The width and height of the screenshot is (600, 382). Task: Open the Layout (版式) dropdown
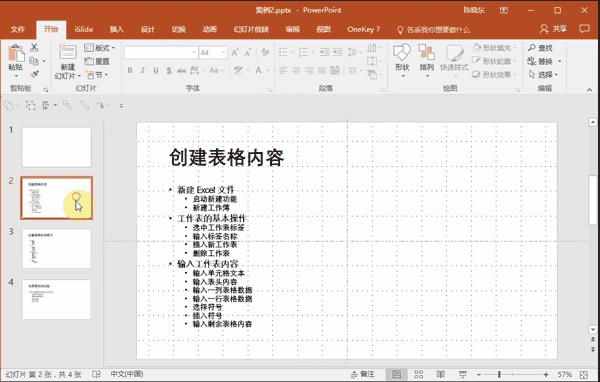tap(99, 48)
